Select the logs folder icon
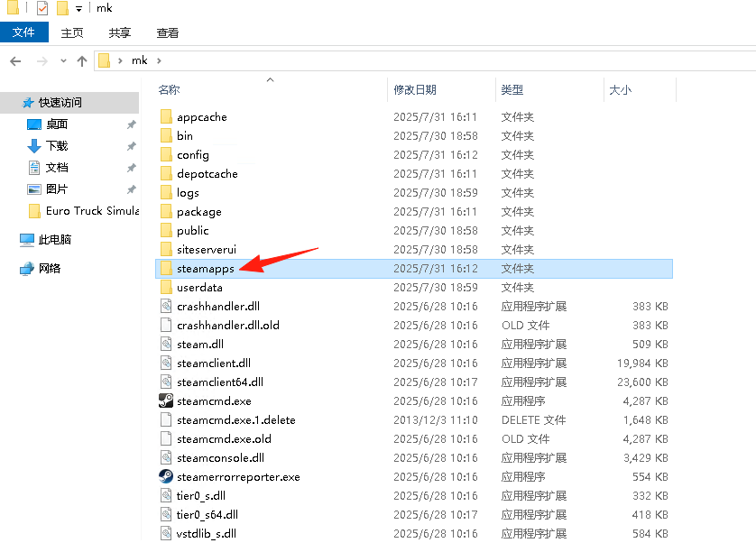This screenshot has height=543, width=756. pyautogui.click(x=166, y=192)
